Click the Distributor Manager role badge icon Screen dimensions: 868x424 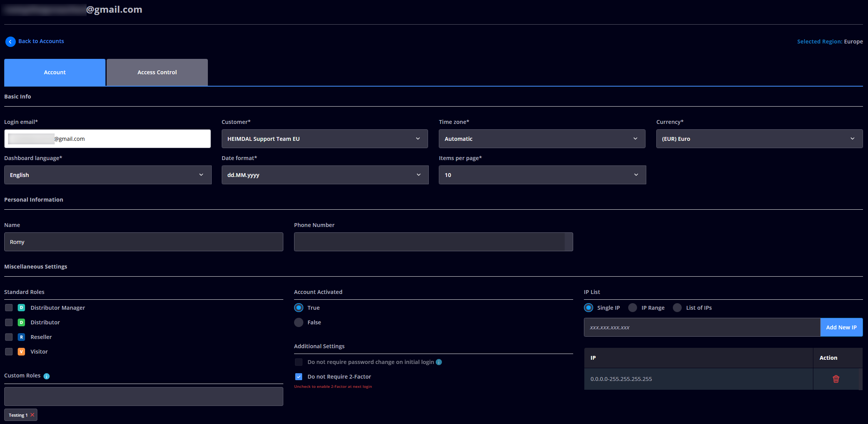pyautogui.click(x=22, y=308)
